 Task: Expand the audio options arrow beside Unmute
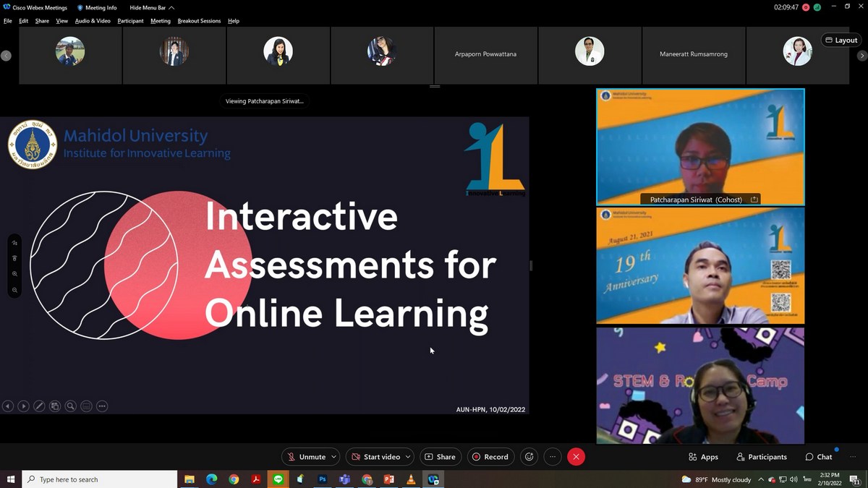tap(333, 457)
